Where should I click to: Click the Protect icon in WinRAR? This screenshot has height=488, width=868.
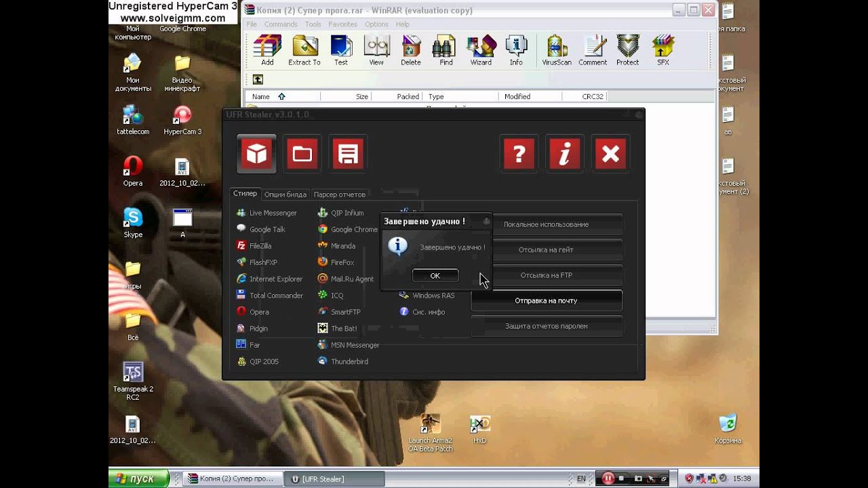[x=628, y=51]
